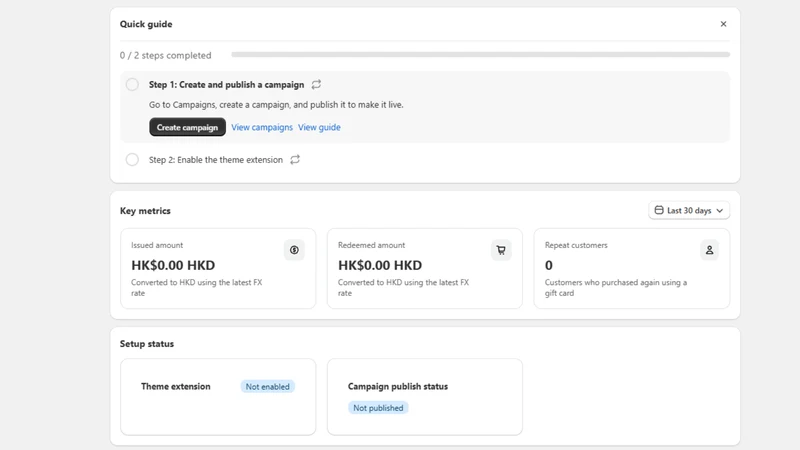Click the Setup status heading
Viewport: 800px width, 450px height.
click(147, 344)
